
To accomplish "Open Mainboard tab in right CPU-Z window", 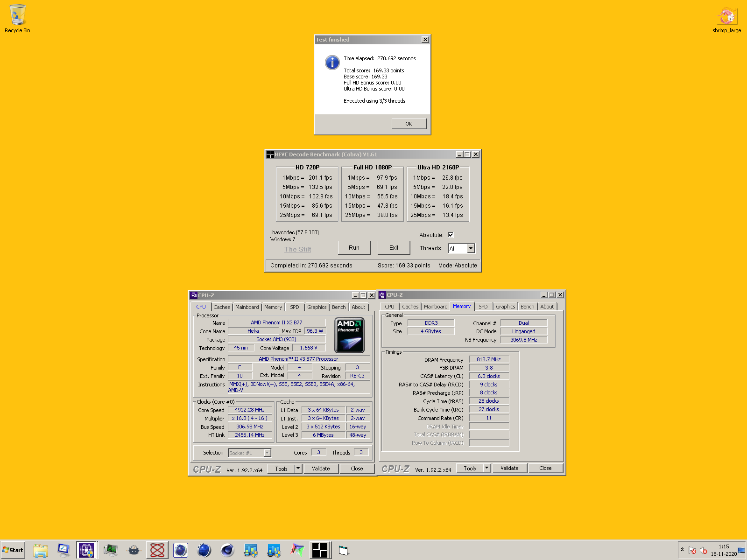I will [x=436, y=307].
